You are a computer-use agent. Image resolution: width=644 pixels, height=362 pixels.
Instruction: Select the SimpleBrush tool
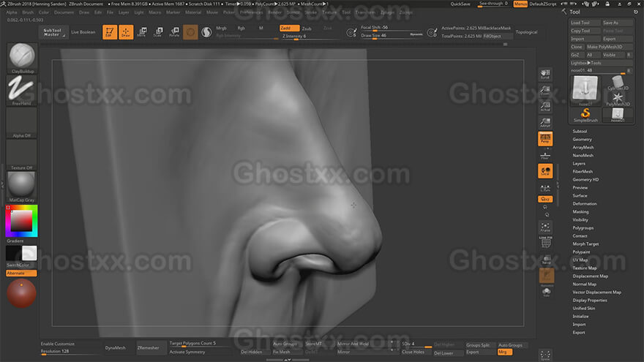(x=585, y=115)
